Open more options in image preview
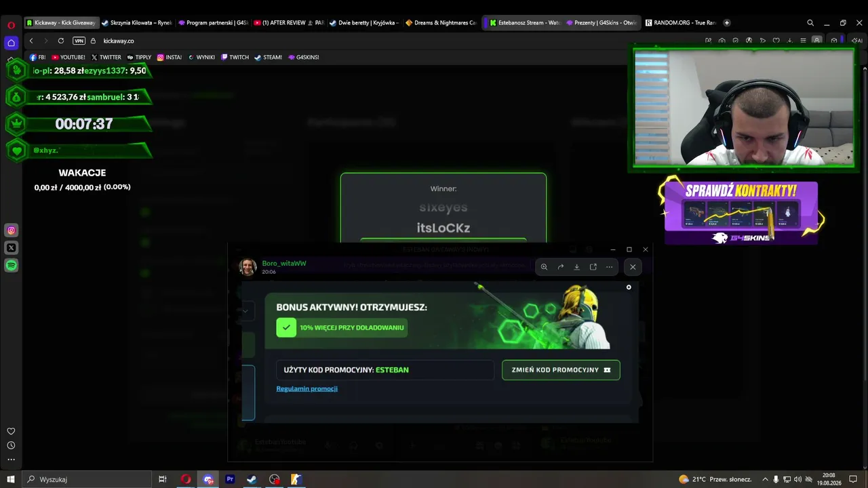Image resolution: width=868 pixels, height=488 pixels. coord(609,267)
